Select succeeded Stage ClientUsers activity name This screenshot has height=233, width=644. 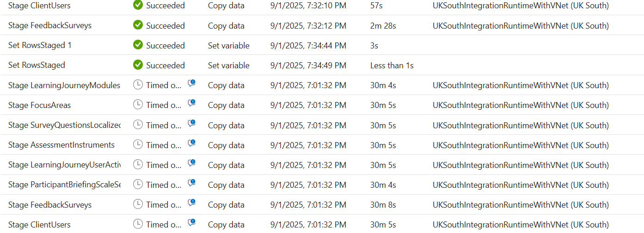(x=39, y=6)
